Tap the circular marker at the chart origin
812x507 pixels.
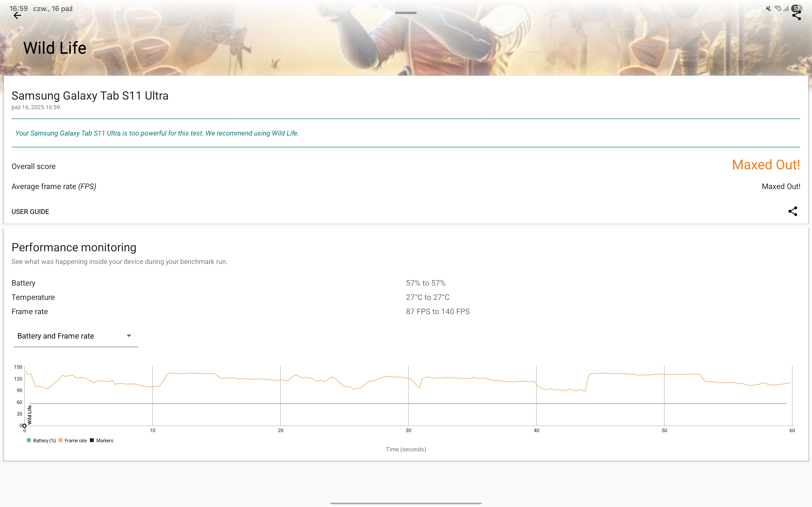[x=24, y=426]
